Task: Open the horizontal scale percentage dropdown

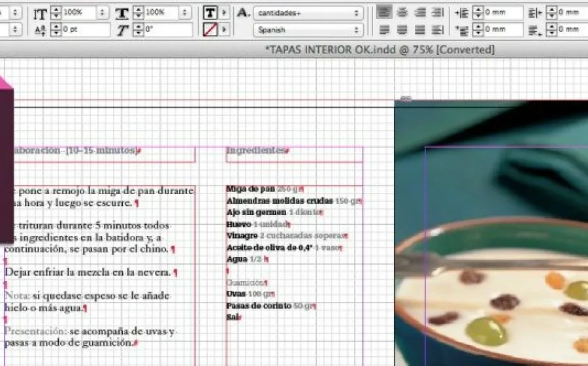Action: (x=184, y=13)
